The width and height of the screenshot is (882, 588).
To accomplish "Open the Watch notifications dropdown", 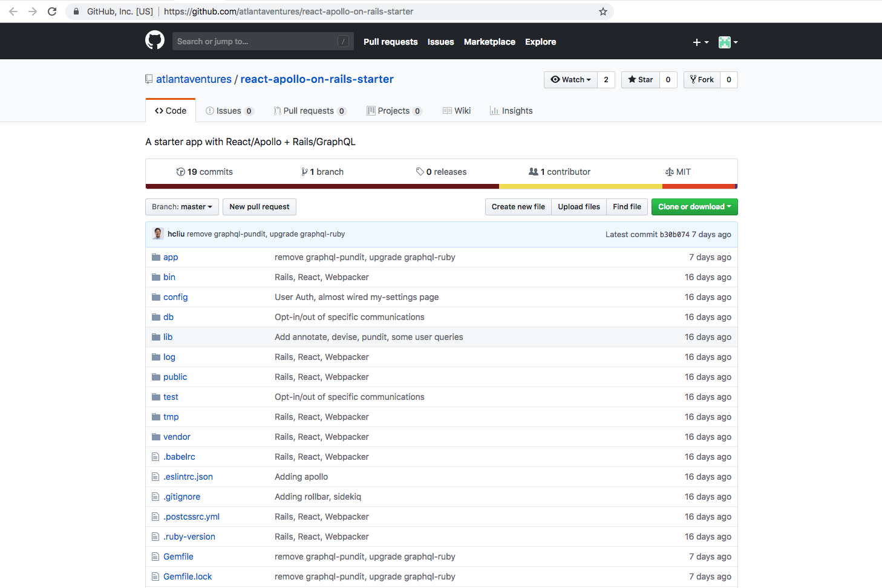I will (x=570, y=80).
